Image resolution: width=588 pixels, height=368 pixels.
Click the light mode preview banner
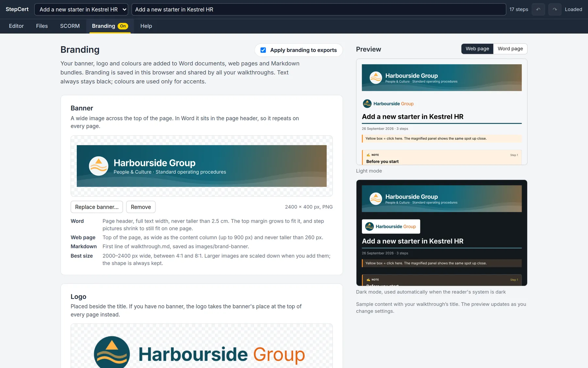coord(442,78)
